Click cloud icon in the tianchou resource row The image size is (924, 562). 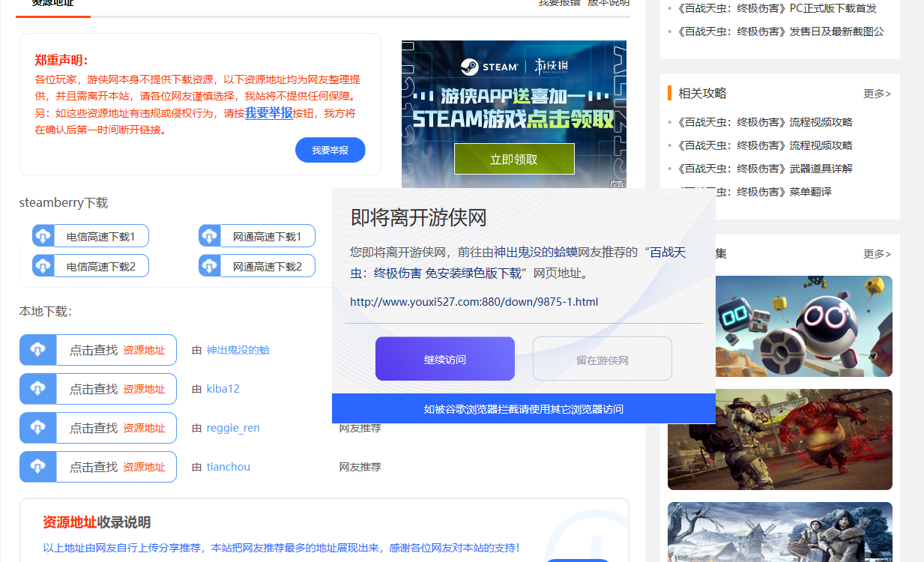[x=38, y=467]
